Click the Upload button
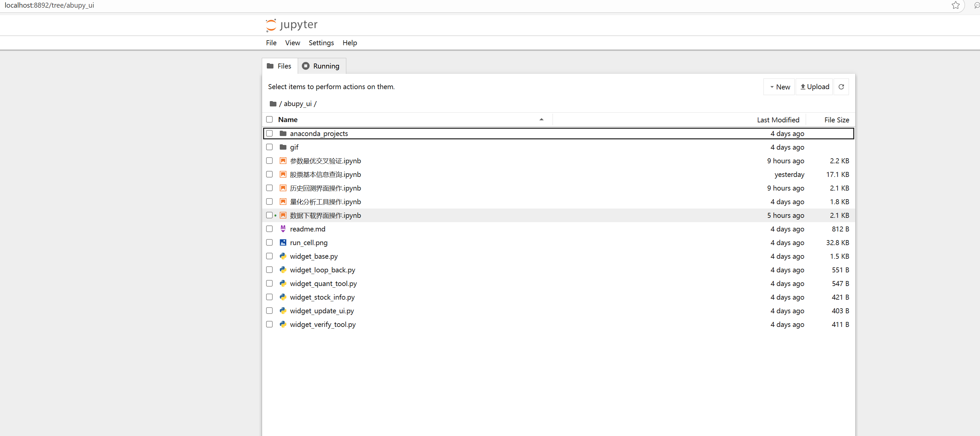Image resolution: width=980 pixels, height=436 pixels. click(x=814, y=87)
